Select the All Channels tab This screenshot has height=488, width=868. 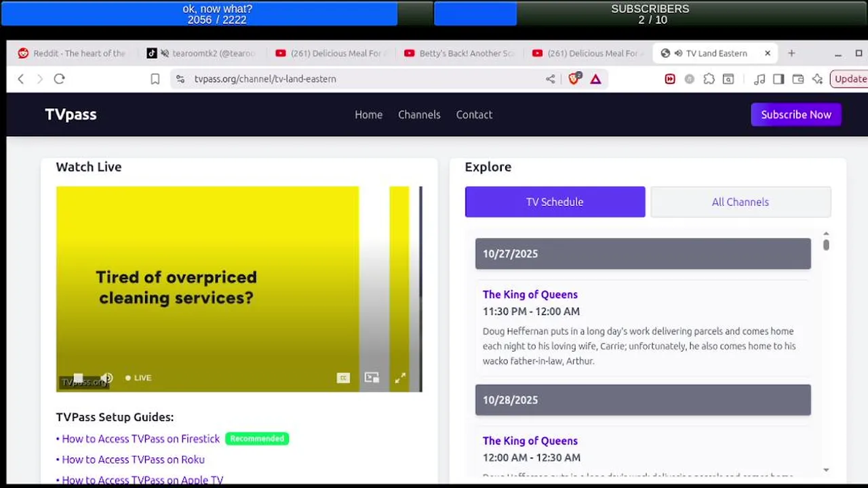pos(741,202)
